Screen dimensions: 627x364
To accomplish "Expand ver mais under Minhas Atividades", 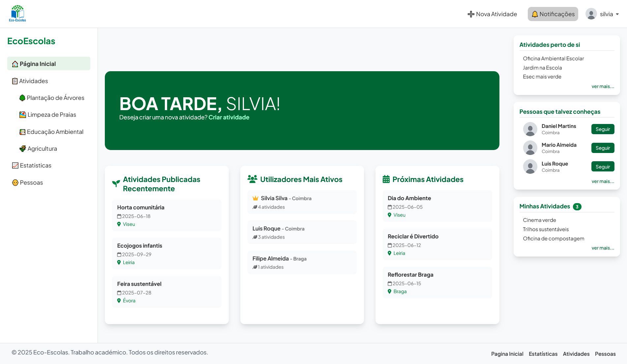I will click(x=603, y=248).
